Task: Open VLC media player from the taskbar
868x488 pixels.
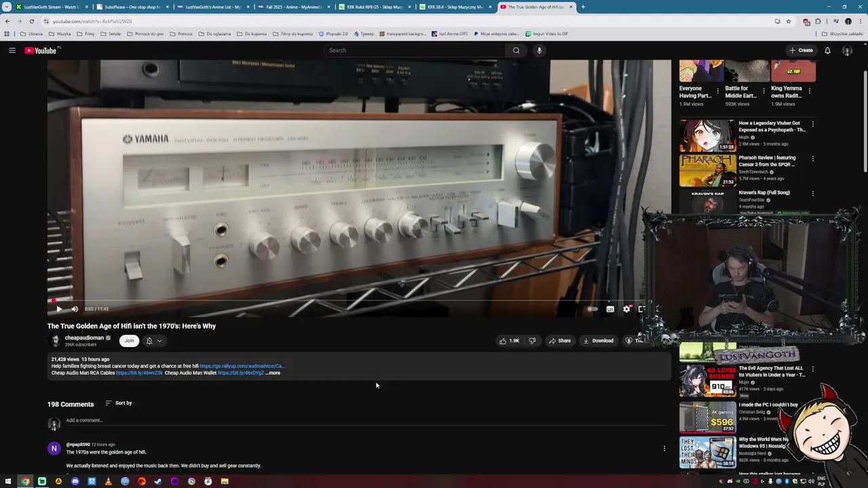Action: (x=108, y=481)
